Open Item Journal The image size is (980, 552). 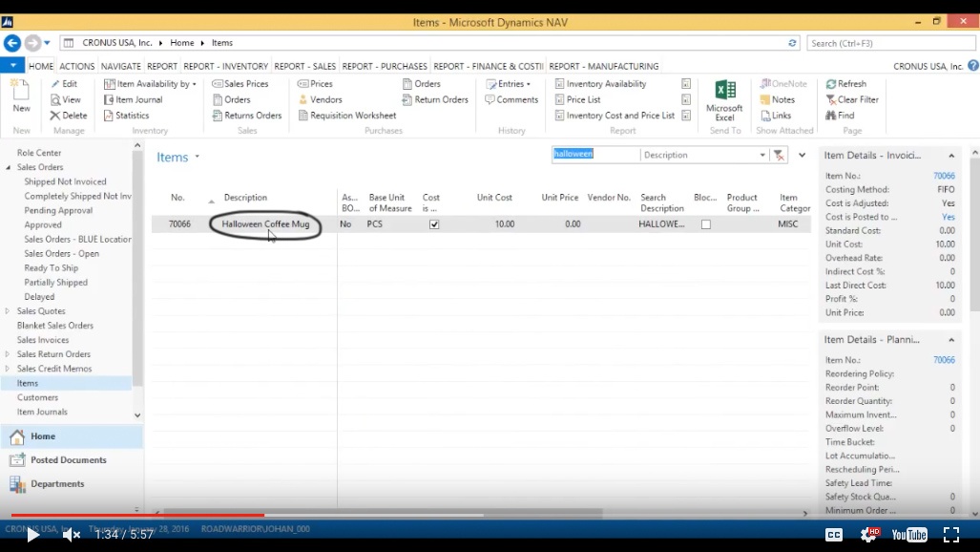pyautogui.click(x=134, y=99)
